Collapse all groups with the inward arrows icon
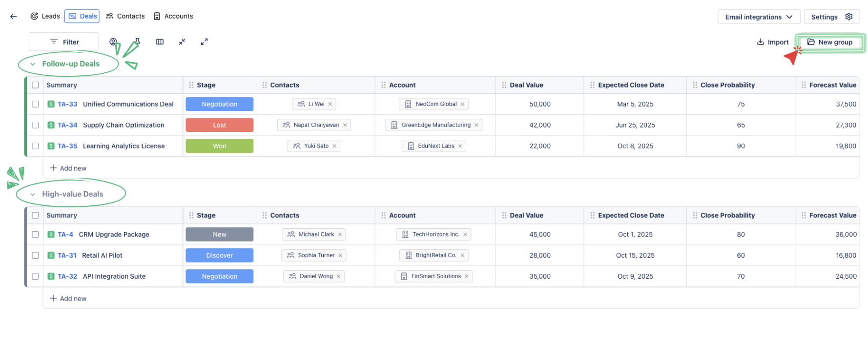 coord(182,42)
